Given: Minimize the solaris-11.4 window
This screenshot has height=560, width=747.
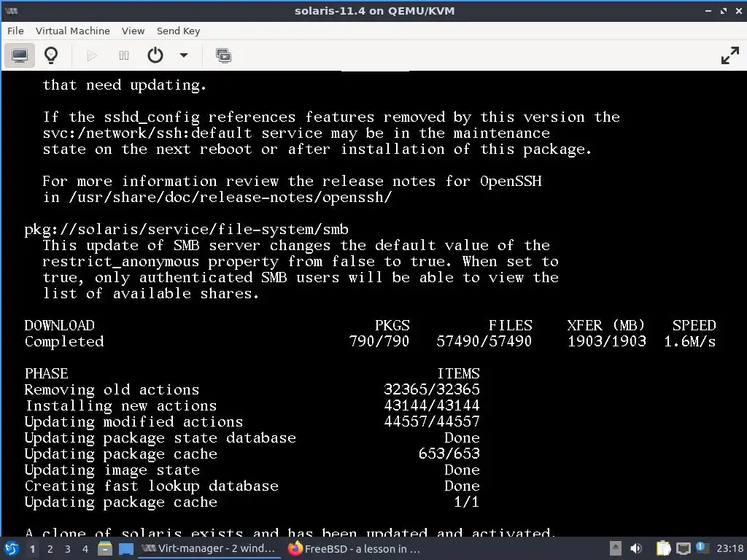Looking at the screenshot, I should 708,10.
